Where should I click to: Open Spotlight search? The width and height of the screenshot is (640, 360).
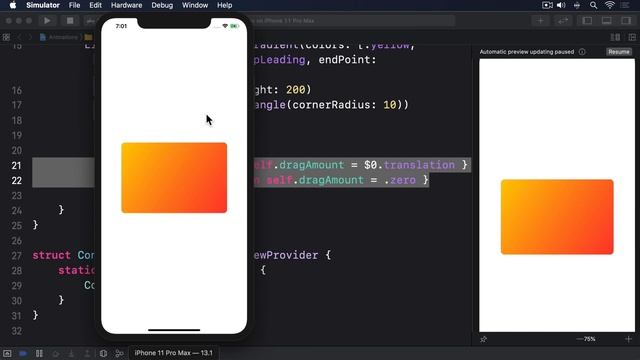click(593, 5)
